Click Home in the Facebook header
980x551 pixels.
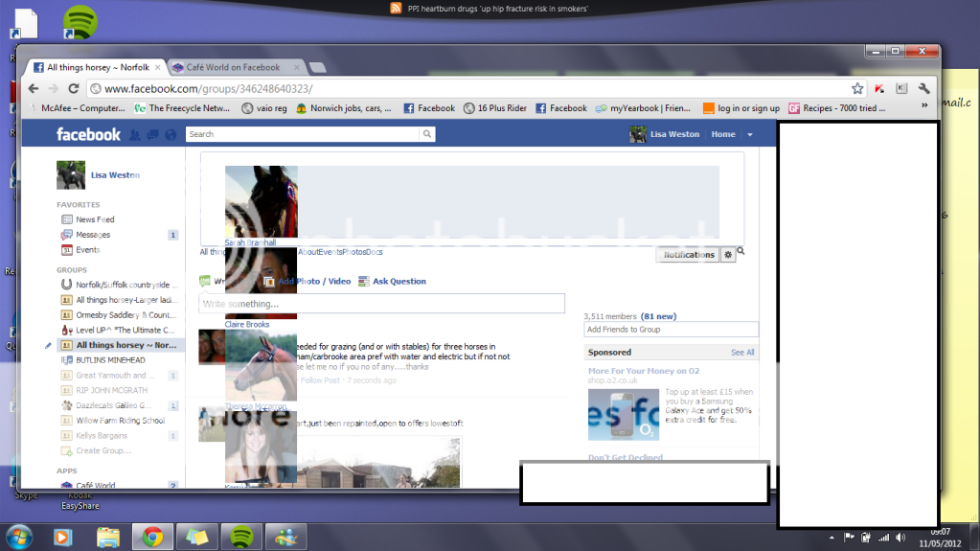[x=723, y=134]
